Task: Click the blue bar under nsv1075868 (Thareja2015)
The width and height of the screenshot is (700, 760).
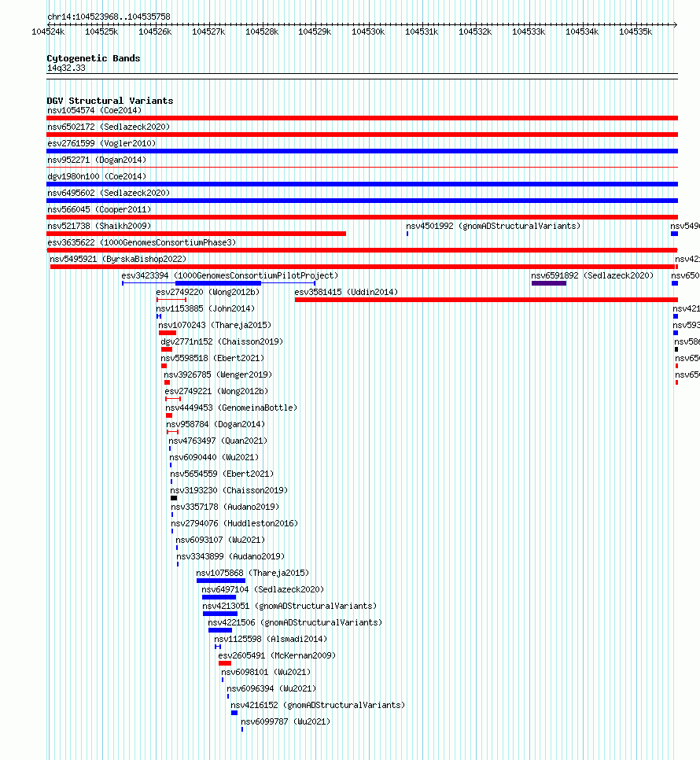Action: point(221,581)
